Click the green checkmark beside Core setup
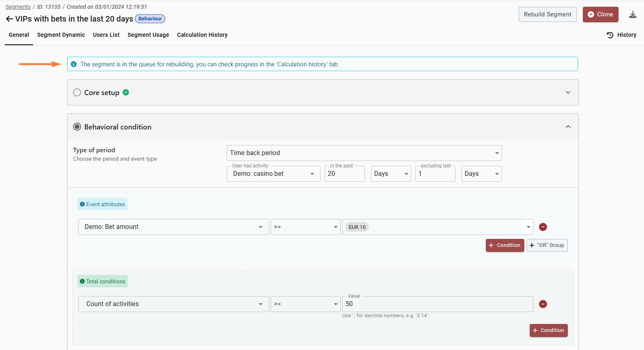Screen dimensions: 644x350 pyautogui.click(x=126, y=92)
